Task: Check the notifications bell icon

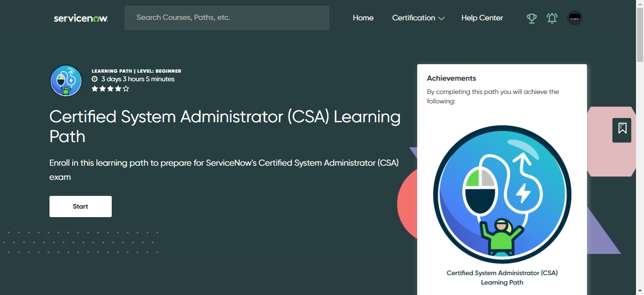Action: (x=552, y=18)
